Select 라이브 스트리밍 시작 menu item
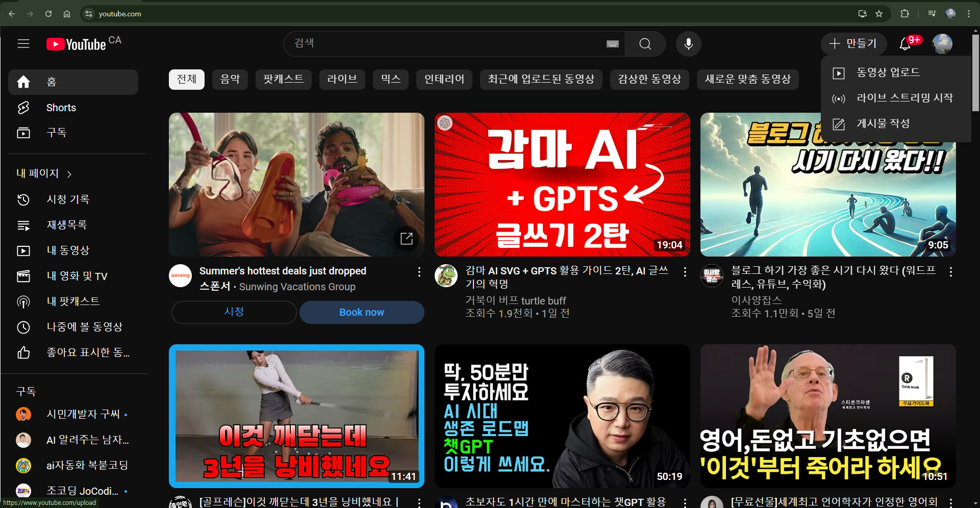Viewport: 980px width, 508px height. [x=904, y=97]
